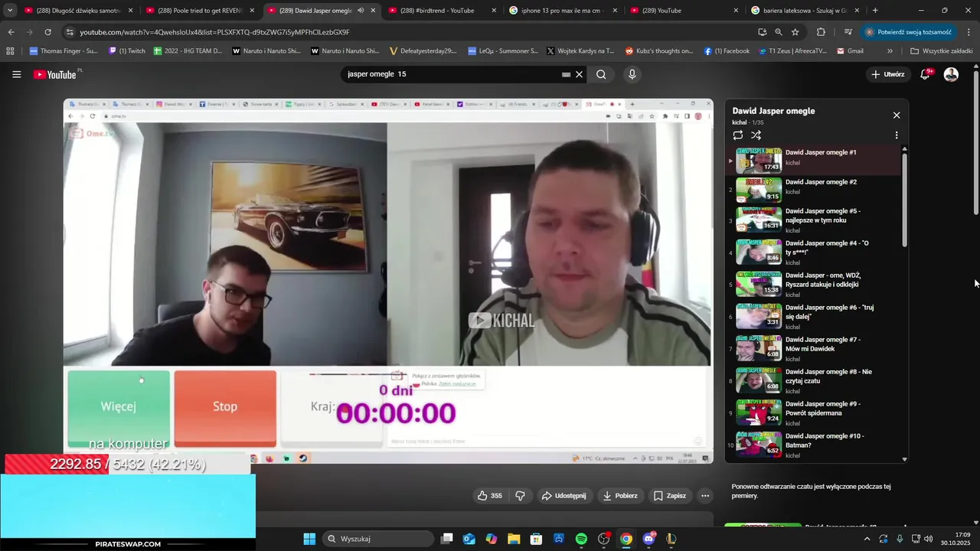Switch to #birdtrend - YouTube tab
The width and height of the screenshot is (980, 551).
443,11
